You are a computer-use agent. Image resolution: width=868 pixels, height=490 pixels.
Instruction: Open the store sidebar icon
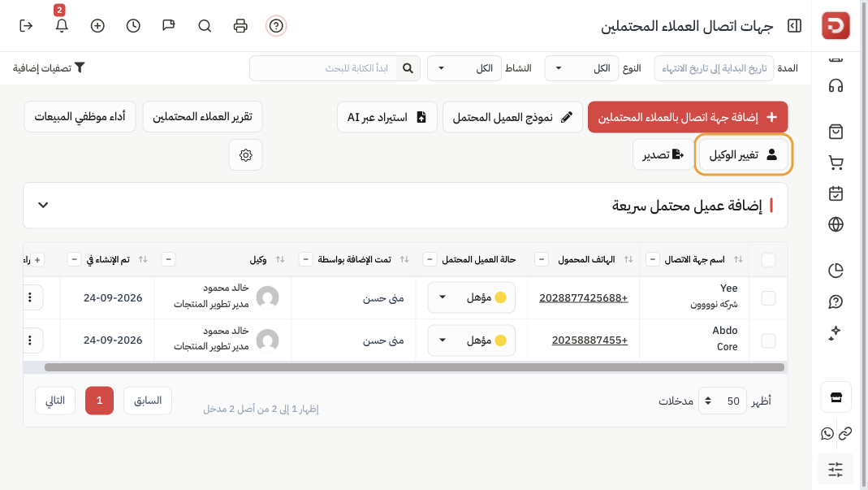tap(836, 397)
